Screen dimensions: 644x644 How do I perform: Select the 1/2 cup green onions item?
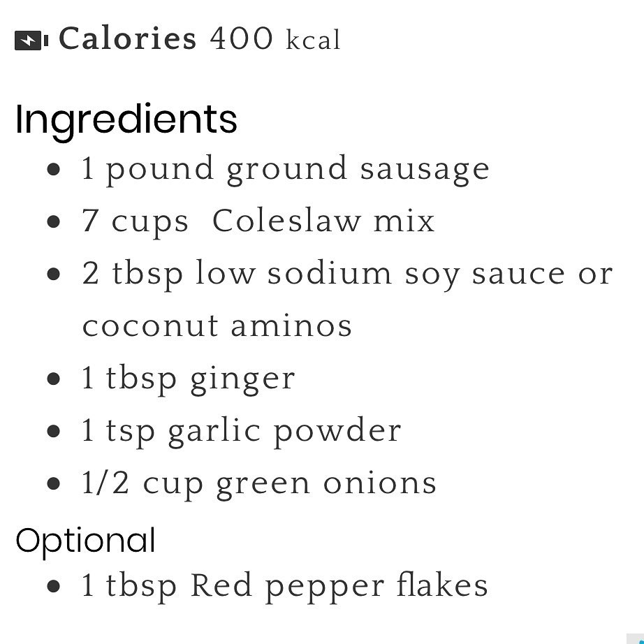259,484
